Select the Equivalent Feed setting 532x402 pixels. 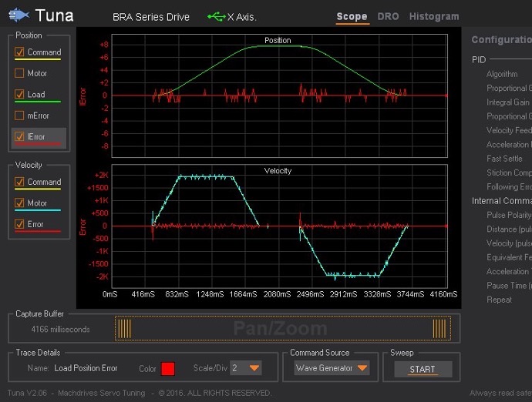509,257
